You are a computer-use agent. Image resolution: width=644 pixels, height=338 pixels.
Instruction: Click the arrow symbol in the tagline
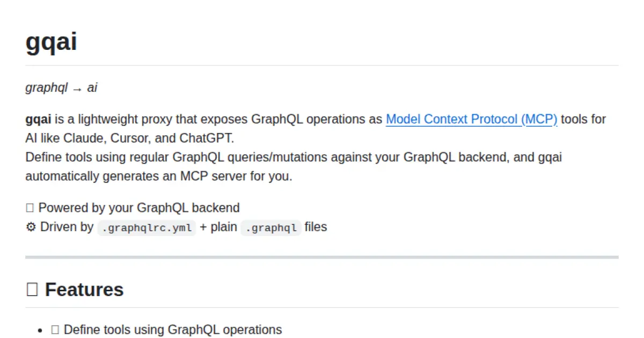click(77, 89)
